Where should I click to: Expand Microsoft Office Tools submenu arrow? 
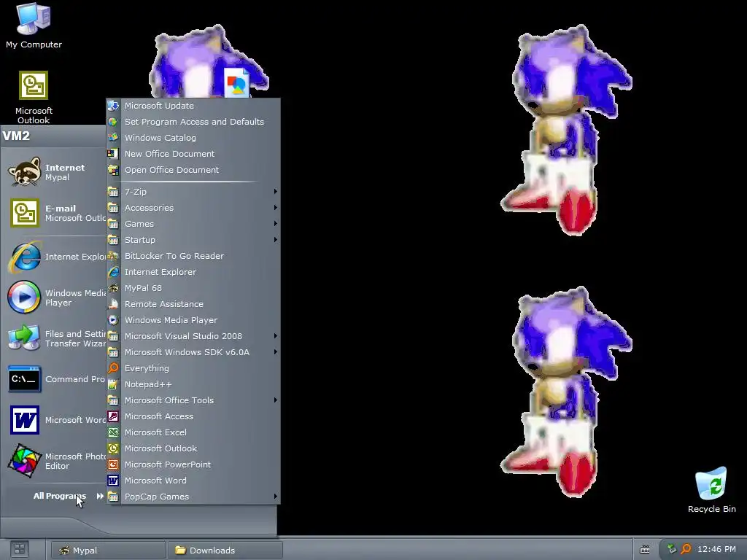pyautogui.click(x=275, y=400)
